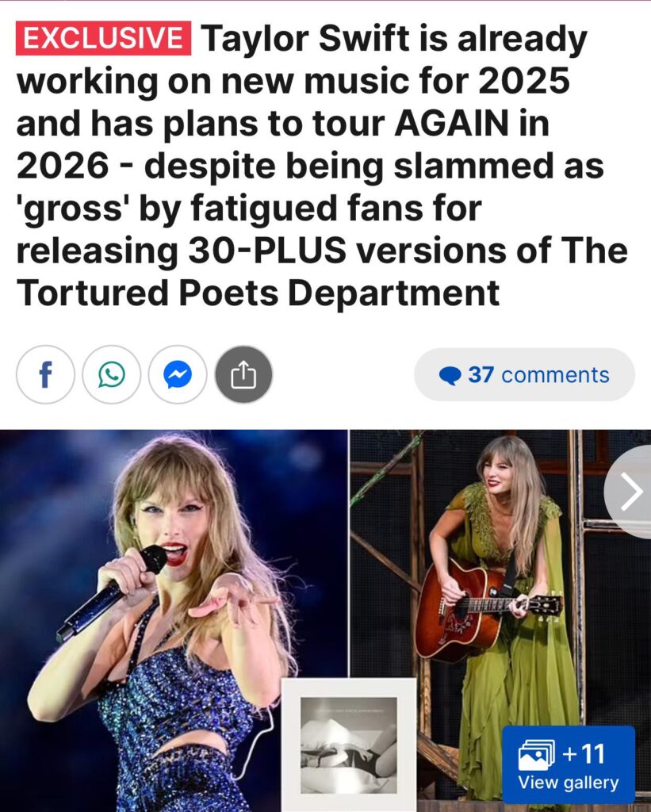Screen dimensions: 651x812
Task: Share the article via WhatsApp
Action: (111, 374)
